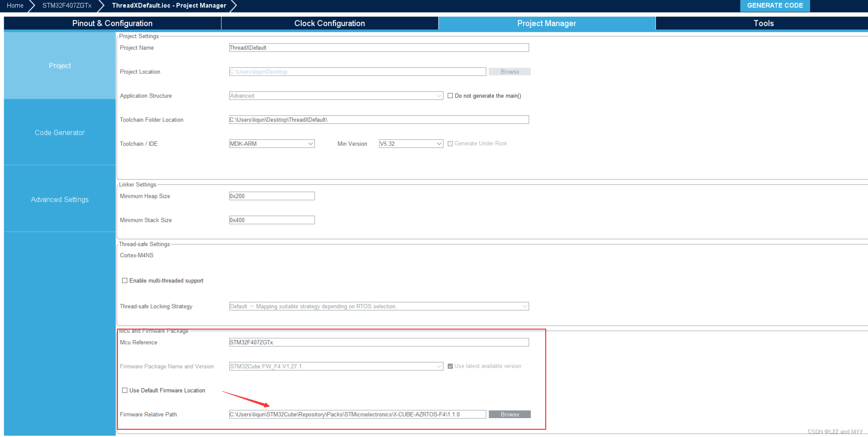Click Minimum Stack Size field

tap(272, 220)
